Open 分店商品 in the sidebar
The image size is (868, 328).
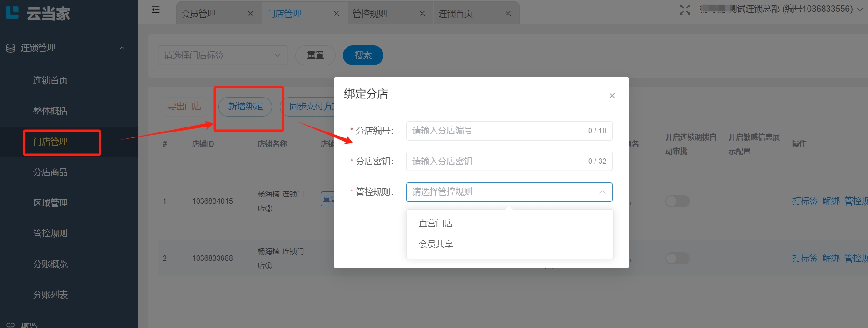(50, 172)
